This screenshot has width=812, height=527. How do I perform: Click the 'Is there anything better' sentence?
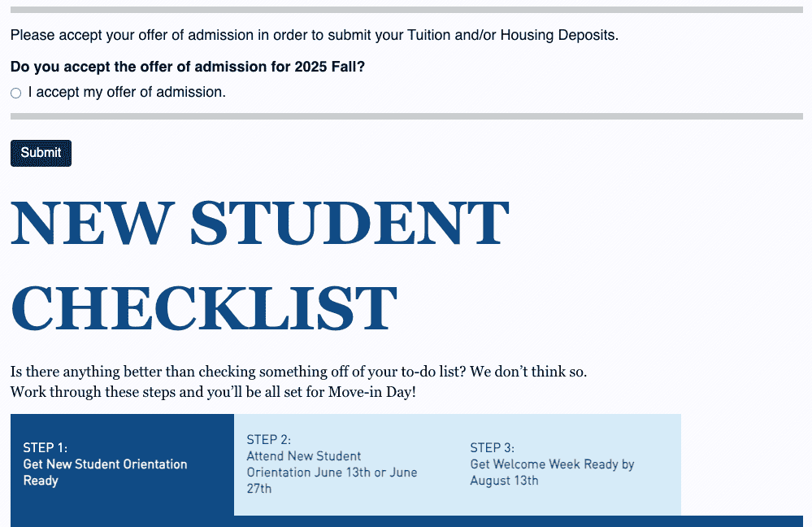coord(298,372)
